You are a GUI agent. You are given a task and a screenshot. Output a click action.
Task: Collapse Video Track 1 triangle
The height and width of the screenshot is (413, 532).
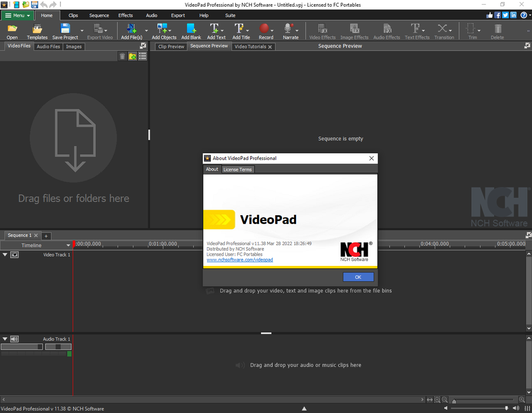tap(5, 255)
